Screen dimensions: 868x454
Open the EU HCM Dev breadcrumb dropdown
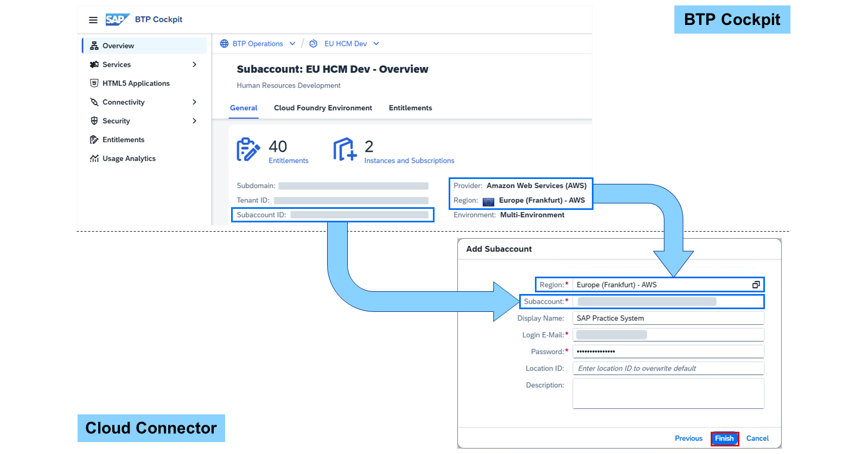(x=376, y=43)
